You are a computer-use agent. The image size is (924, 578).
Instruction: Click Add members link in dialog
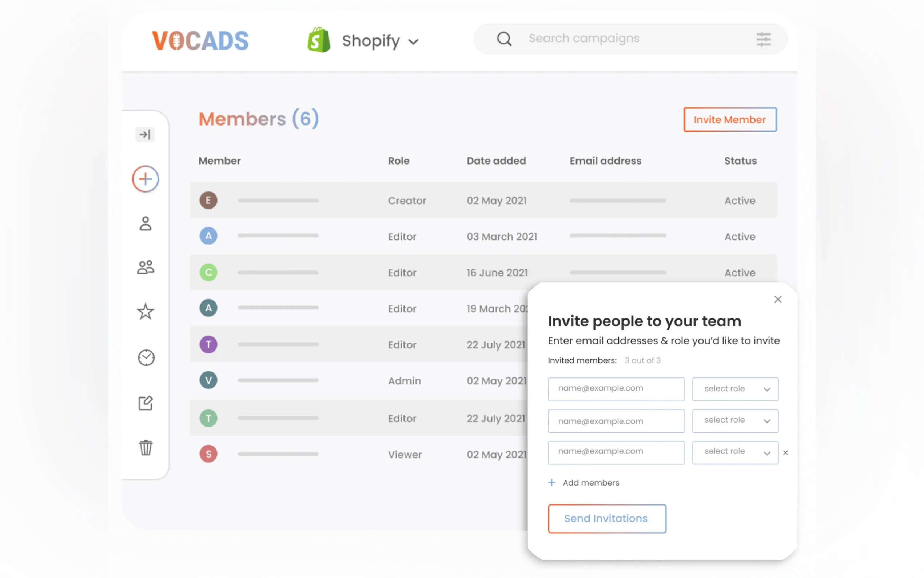pos(584,483)
